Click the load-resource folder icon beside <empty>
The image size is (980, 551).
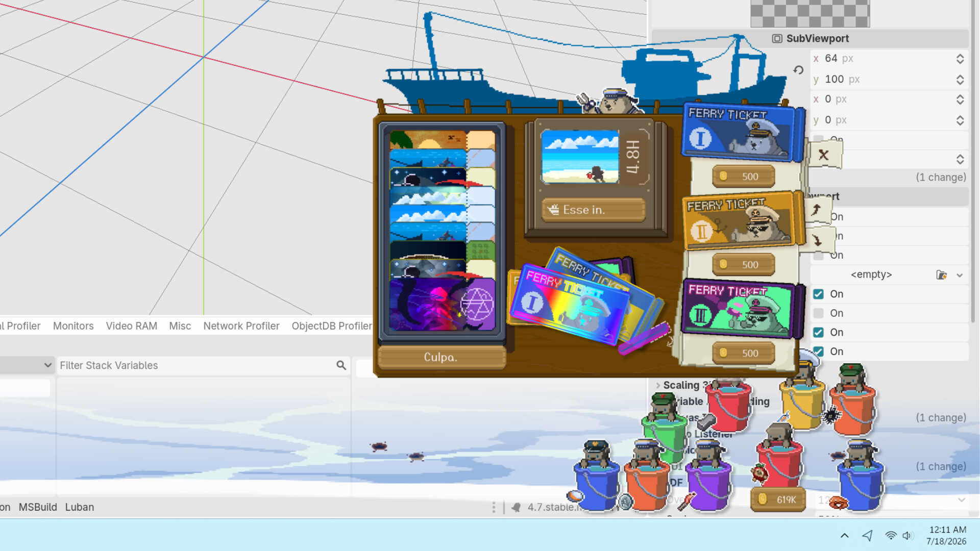941,275
